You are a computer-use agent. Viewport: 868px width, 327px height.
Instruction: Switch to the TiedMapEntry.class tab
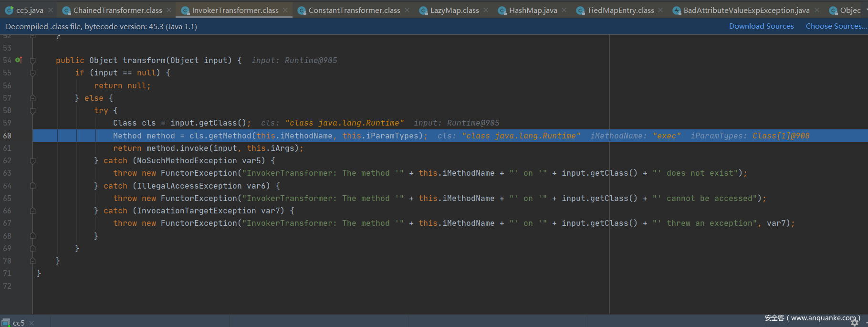point(620,10)
